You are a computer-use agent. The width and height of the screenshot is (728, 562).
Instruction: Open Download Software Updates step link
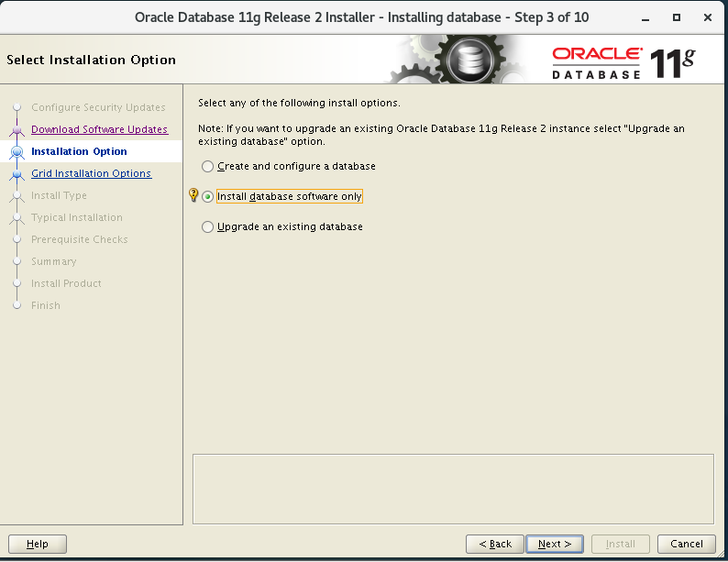(99, 129)
